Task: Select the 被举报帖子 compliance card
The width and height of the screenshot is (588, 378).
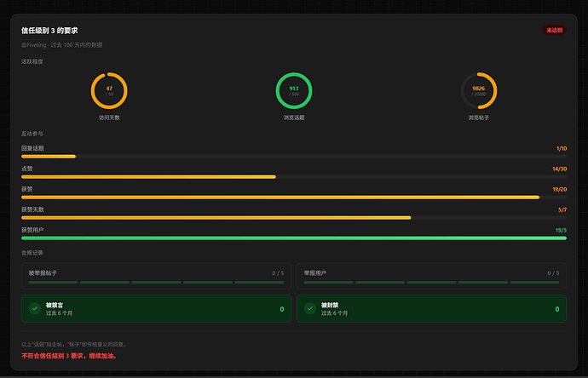Action: tap(157, 276)
